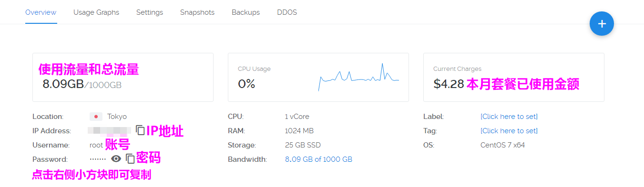Click the CPU Usage 0% value
Screen dimensions: 644x187
pyautogui.click(x=246, y=84)
